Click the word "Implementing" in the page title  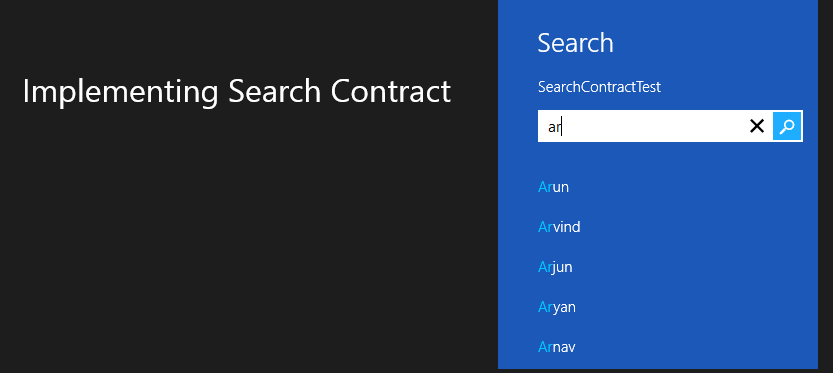[x=121, y=92]
